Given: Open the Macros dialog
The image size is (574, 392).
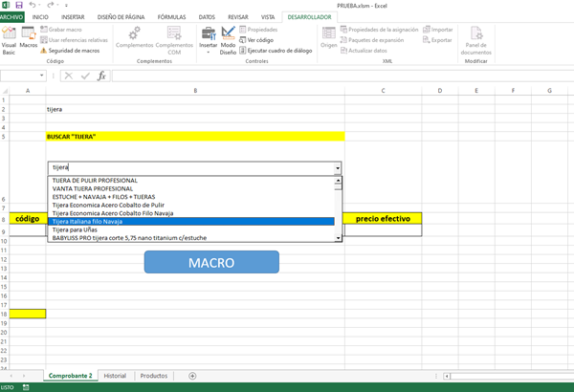Looking at the screenshot, I should pyautogui.click(x=28, y=37).
